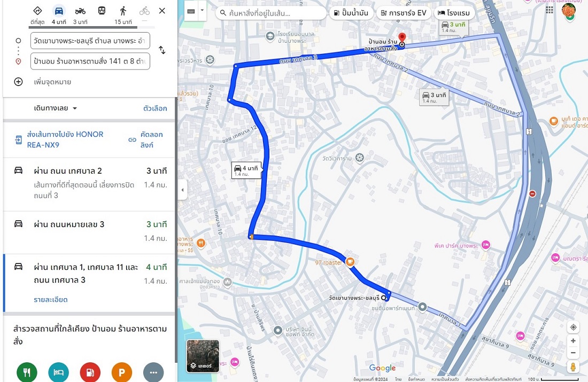The height and width of the screenshot is (382, 588).
Task: Collapse the side panel arrow
Action: point(183,190)
